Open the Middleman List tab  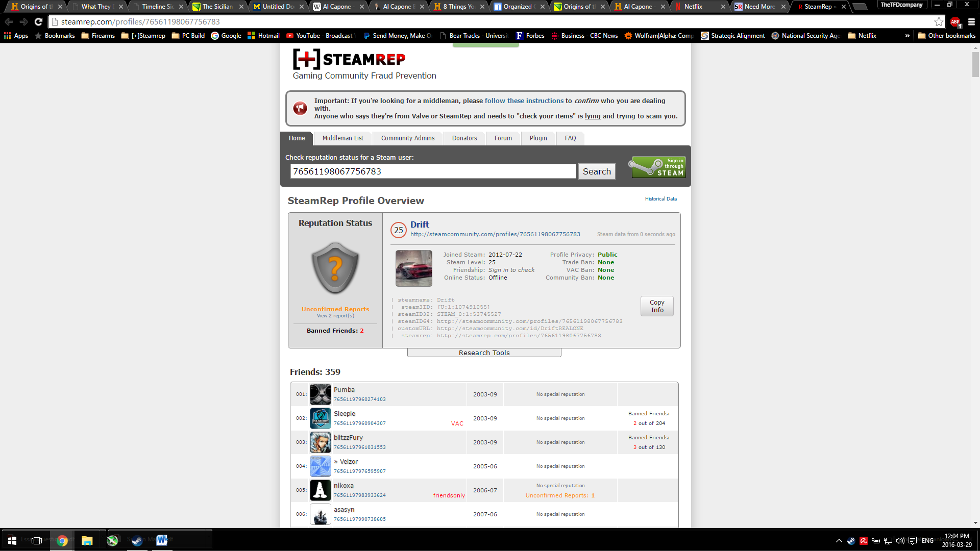click(342, 138)
